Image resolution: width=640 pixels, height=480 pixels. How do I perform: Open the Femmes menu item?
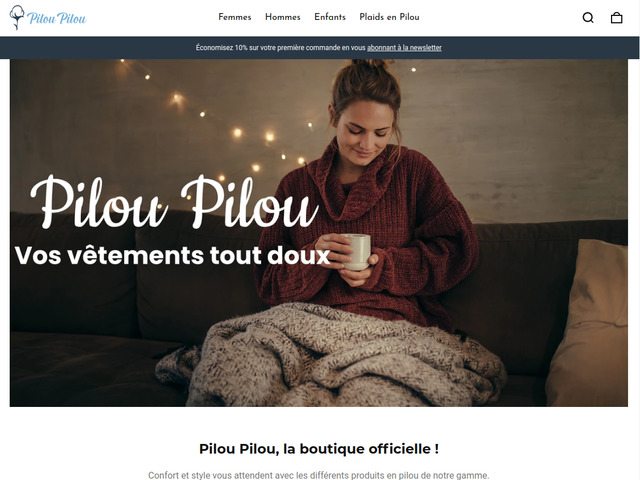coord(235,17)
